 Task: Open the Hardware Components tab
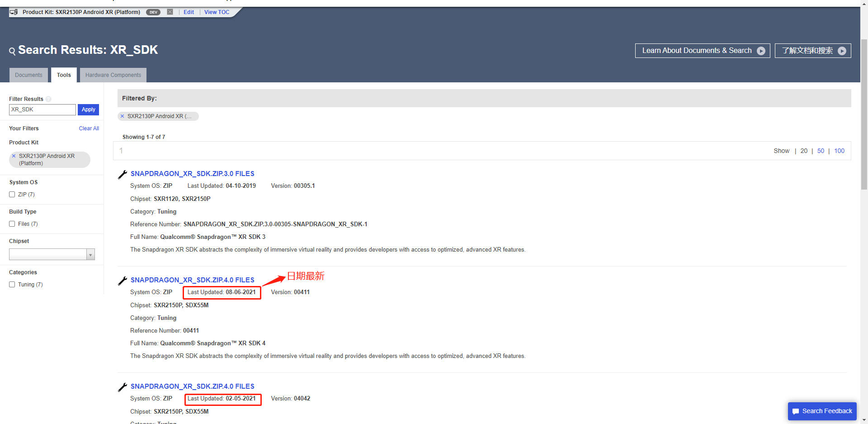(113, 75)
